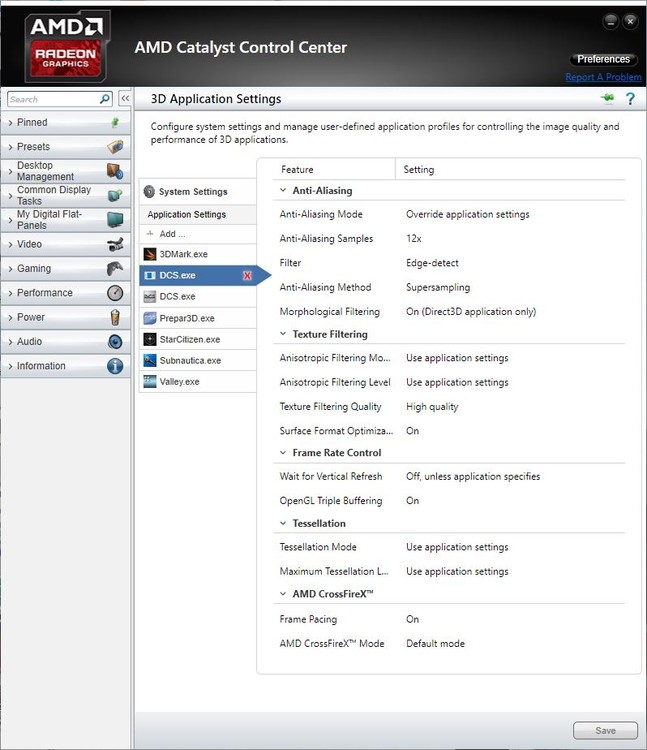Viewport: 647px width, 750px height.
Task: Toggle Frame Pacing setting
Action: coord(412,619)
